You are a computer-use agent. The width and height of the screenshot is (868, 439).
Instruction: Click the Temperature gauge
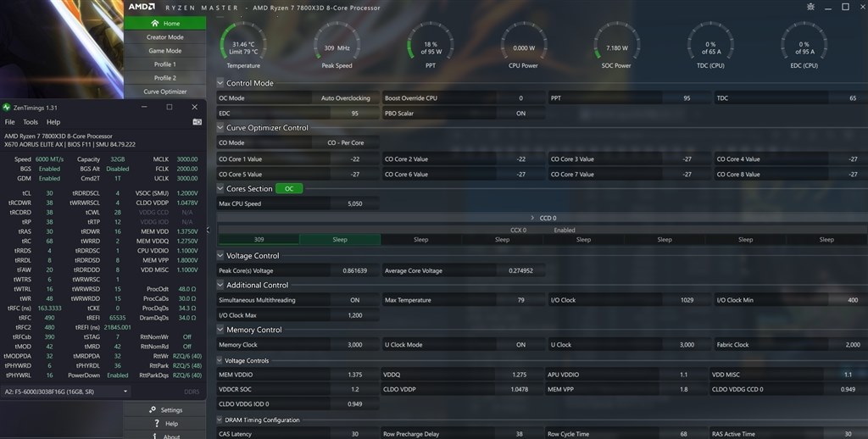[x=243, y=46]
